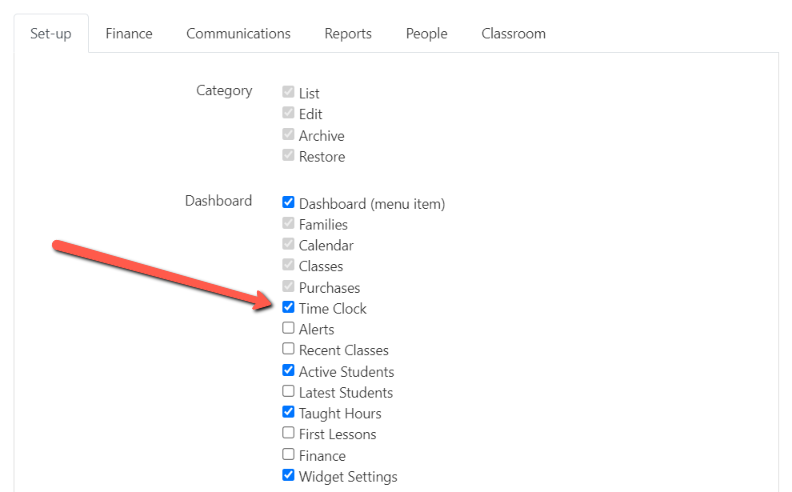Enable the First Lessons checkbox
This screenshot has height=492, width=792.
pyautogui.click(x=288, y=433)
